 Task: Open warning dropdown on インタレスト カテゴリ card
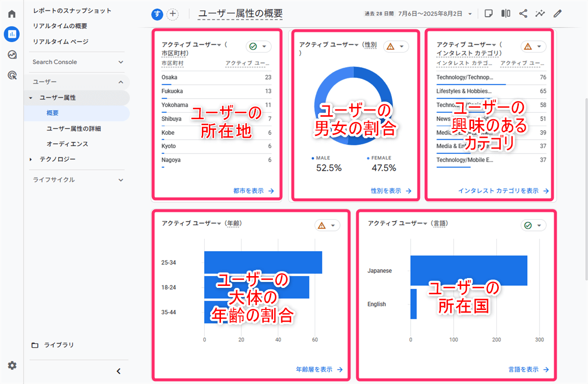tap(533, 47)
